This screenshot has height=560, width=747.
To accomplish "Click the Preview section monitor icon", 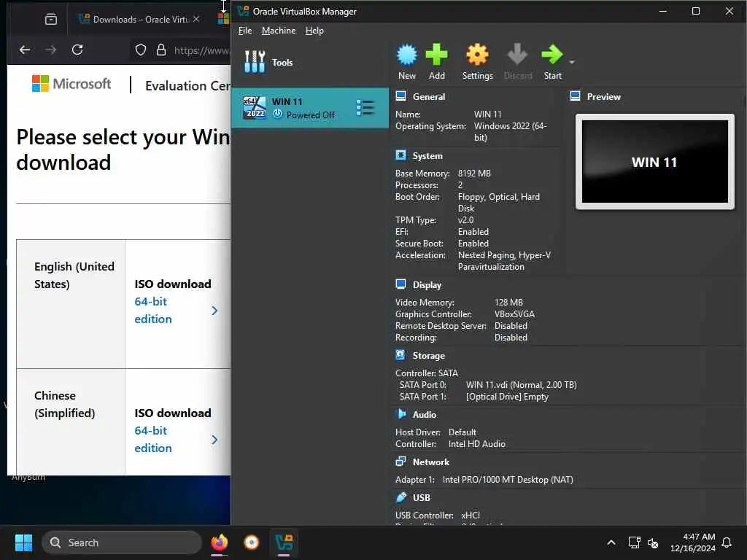I will [x=575, y=96].
